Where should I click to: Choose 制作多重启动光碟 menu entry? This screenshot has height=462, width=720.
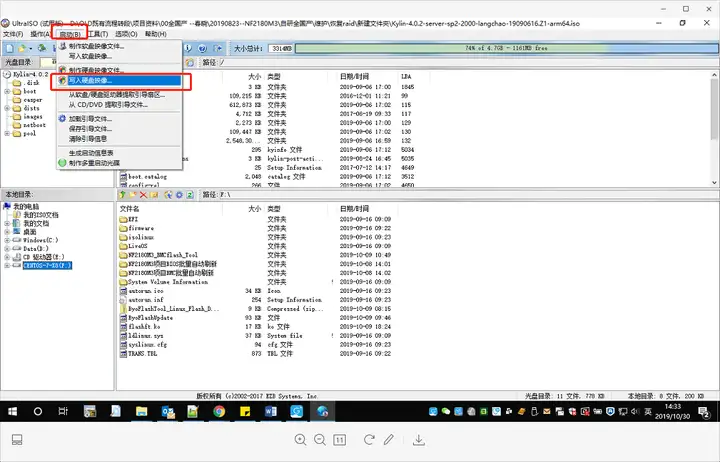pos(119,163)
